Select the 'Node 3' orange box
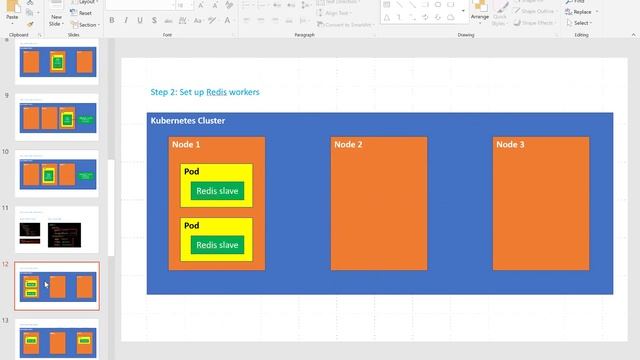This screenshot has height=360, width=640. 541,204
